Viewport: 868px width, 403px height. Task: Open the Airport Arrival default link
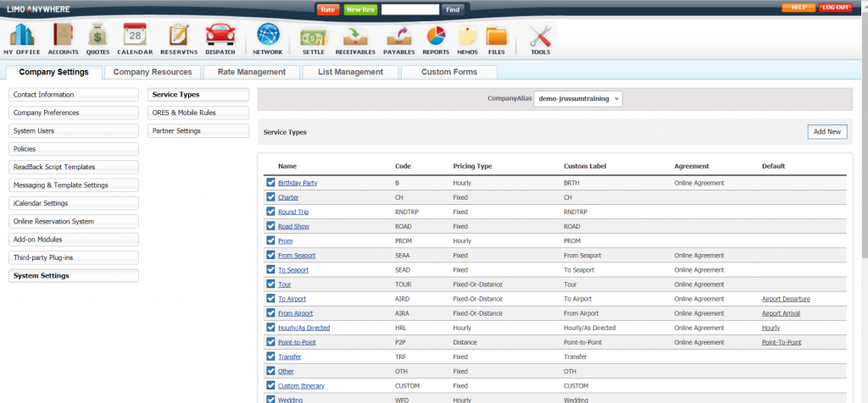[781, 313]
